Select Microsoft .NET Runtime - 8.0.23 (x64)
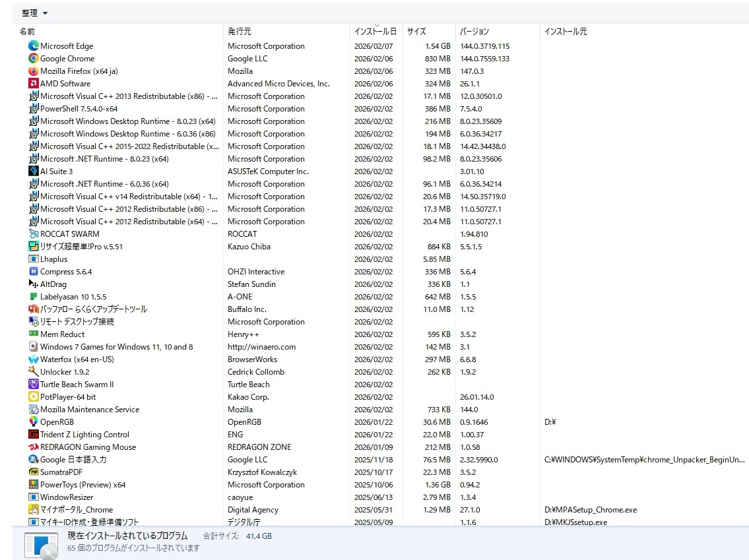This screenshot has height=560, width=749. tap(104, 158)
